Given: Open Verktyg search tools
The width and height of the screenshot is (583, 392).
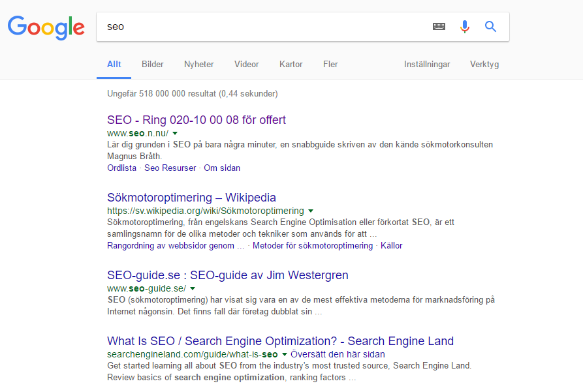Looking at the screenshot, I should coord(484,65).
